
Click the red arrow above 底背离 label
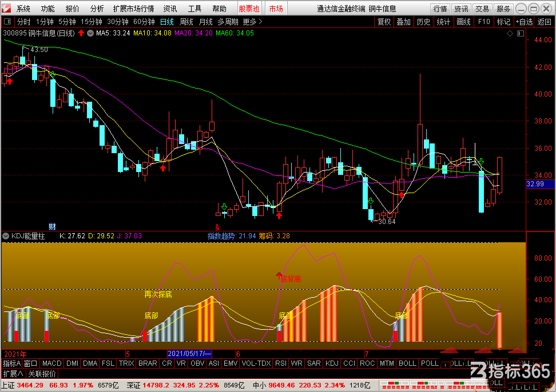pyautogui.click(x=279, y=275)
